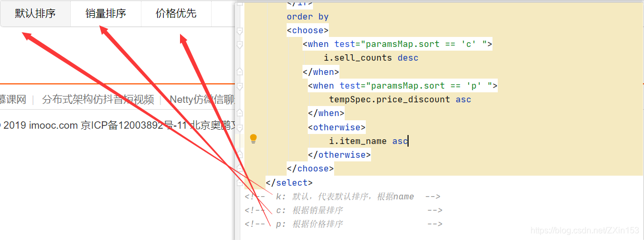Click the yellow lightbulb quick-fix icon

coord(253,139)
